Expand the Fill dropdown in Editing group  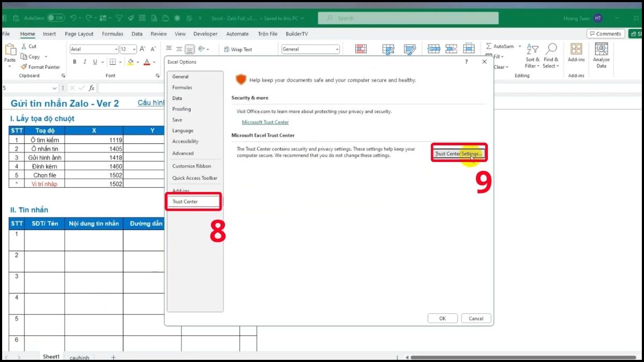[x=502, y=57]
